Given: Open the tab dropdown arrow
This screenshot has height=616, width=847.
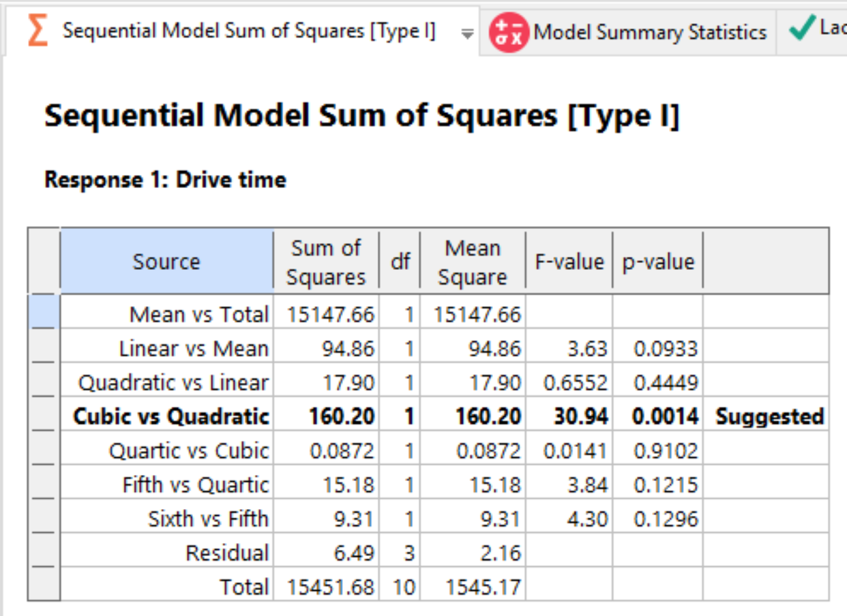Looking at the screenshot, I should tap(467, 33).
